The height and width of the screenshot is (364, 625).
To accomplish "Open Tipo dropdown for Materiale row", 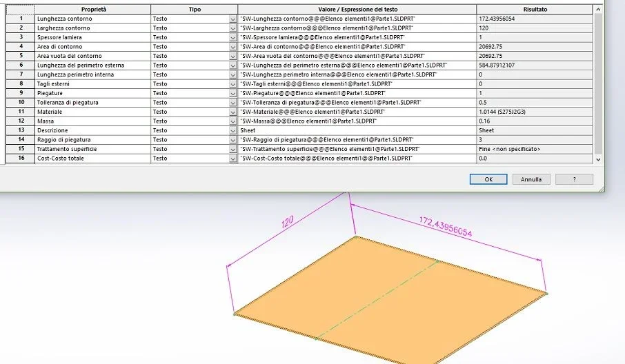I will [233, 112].
